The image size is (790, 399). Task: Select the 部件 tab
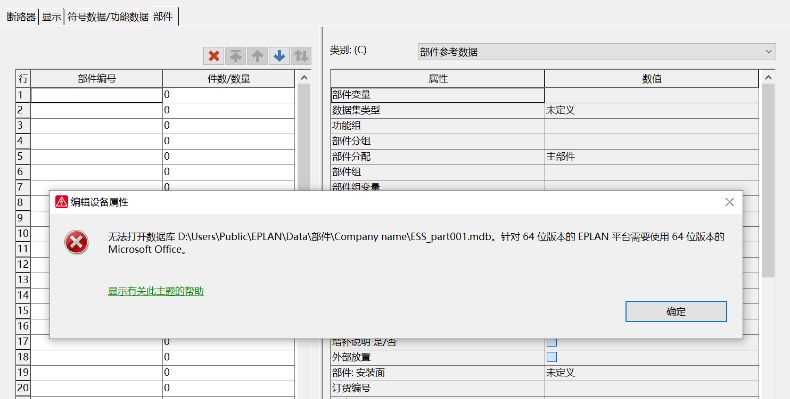[x=163, y=17]
